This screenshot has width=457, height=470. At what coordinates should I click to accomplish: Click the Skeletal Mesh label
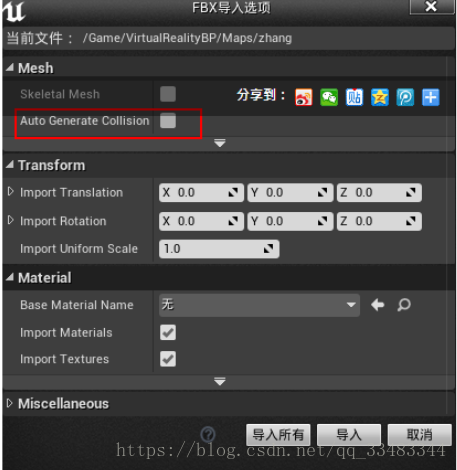pos(60,94)
